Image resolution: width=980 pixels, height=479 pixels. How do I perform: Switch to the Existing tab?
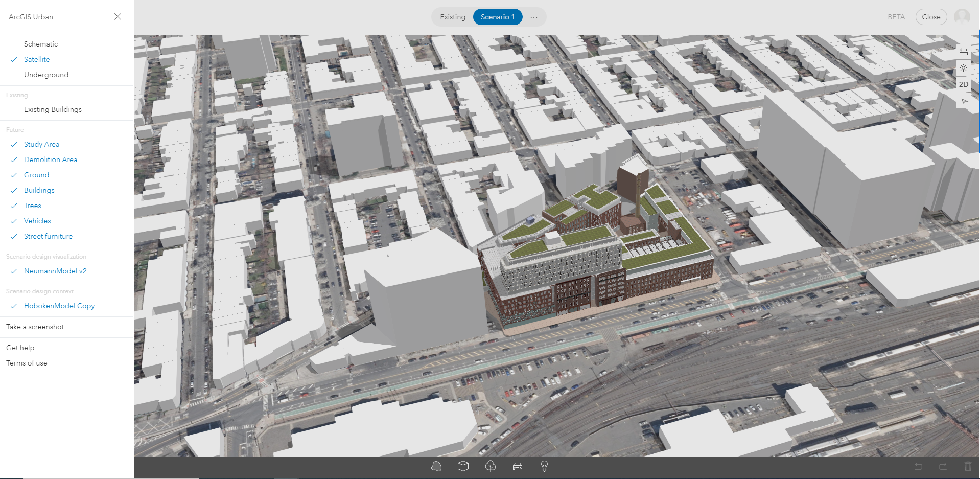coord(453,17)
